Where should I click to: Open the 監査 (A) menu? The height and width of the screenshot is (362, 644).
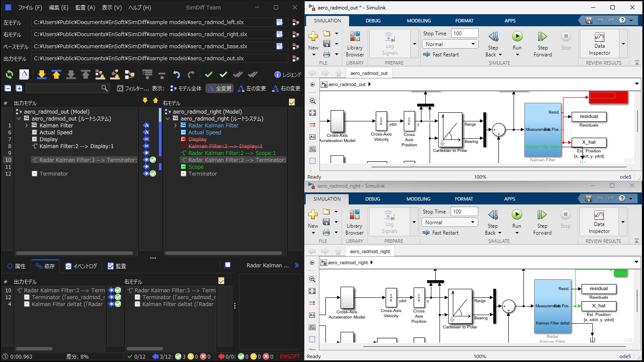pyautogui.click(x=85, y=7)
